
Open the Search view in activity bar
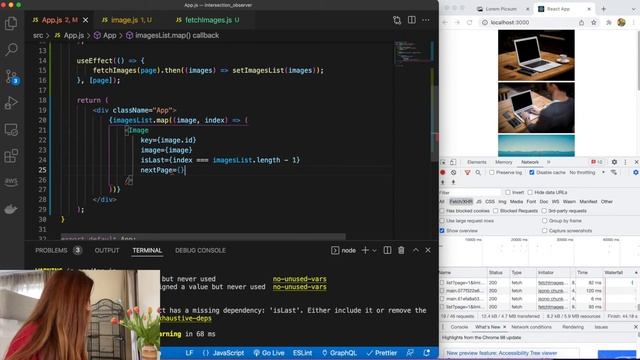pyautogui.click(x=11, y=49)
